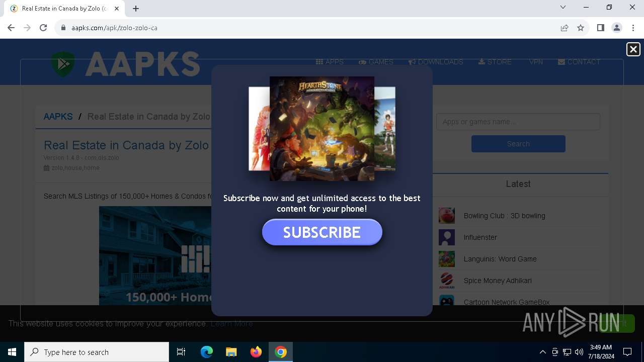Open Languinis: Word Game link
The height and width of the screenshot is (362, 644).
[x=500, y=259]
